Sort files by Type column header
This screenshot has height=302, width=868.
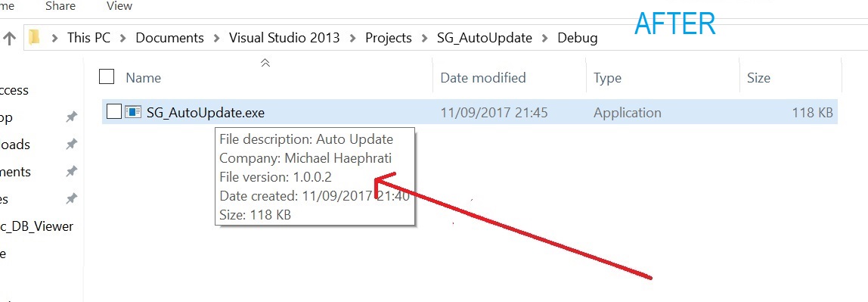pos(607,78)
